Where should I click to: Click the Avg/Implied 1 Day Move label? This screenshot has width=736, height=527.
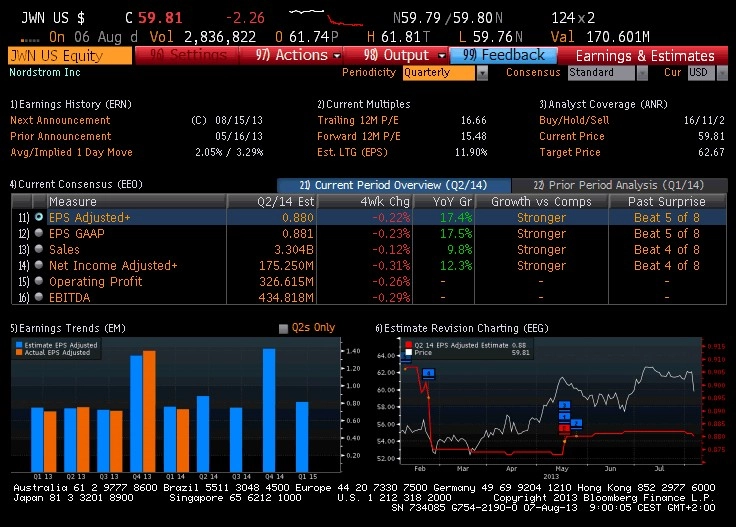coord(71,152)
